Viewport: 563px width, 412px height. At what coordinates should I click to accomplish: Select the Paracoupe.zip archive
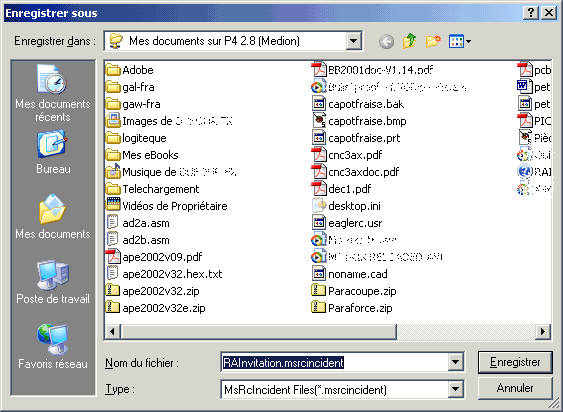(x=354, y=291)
